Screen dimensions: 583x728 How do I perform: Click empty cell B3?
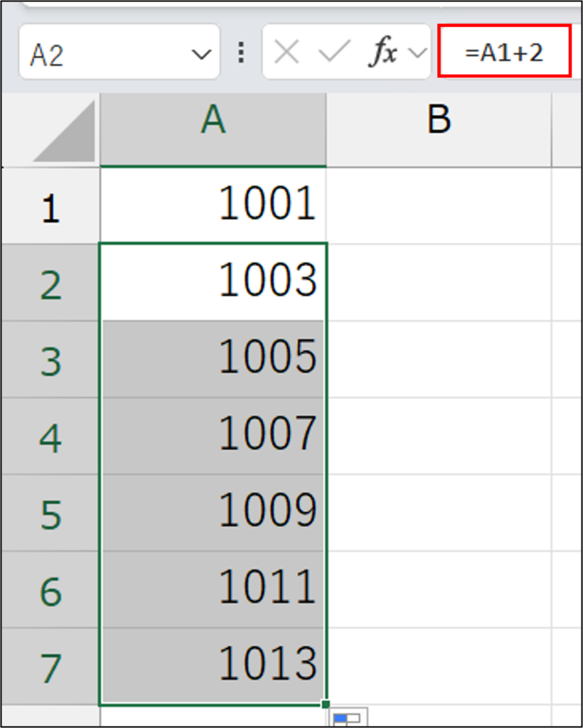click(x=439, y=360)
